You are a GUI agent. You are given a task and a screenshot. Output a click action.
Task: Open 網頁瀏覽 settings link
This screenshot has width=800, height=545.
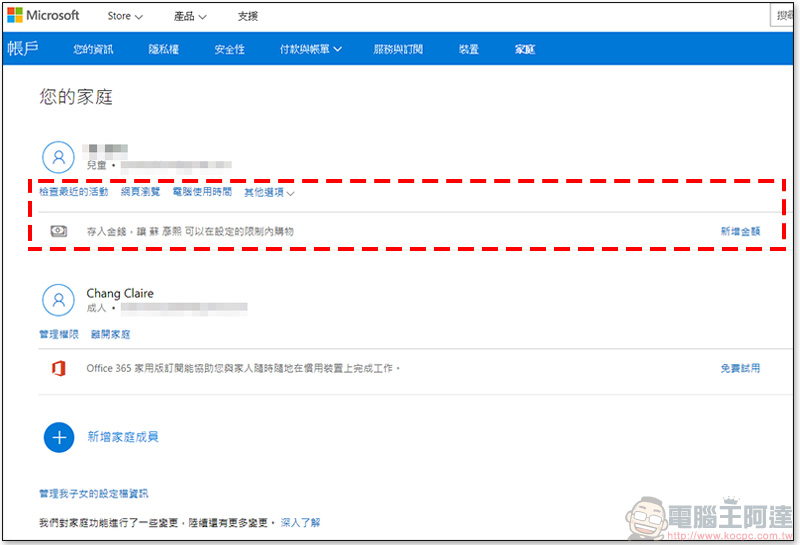click(140, 192)
